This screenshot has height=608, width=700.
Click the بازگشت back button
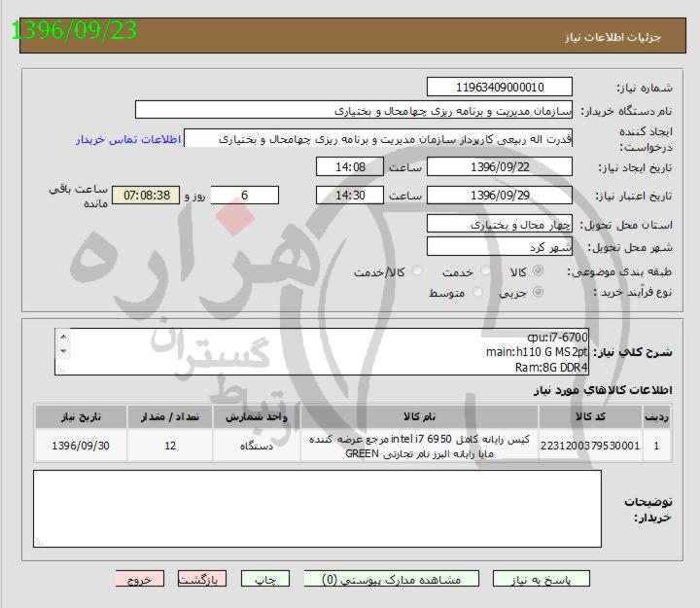[202, 579]
